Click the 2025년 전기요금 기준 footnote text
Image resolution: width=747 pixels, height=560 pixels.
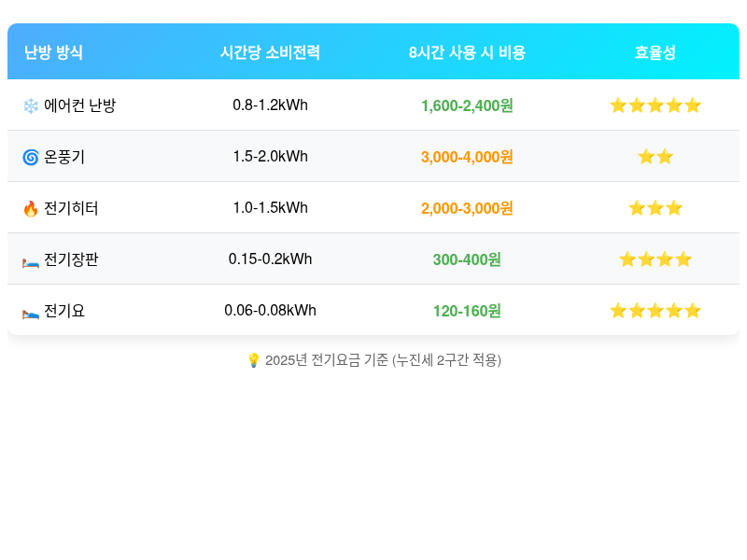tap(383, 360)
